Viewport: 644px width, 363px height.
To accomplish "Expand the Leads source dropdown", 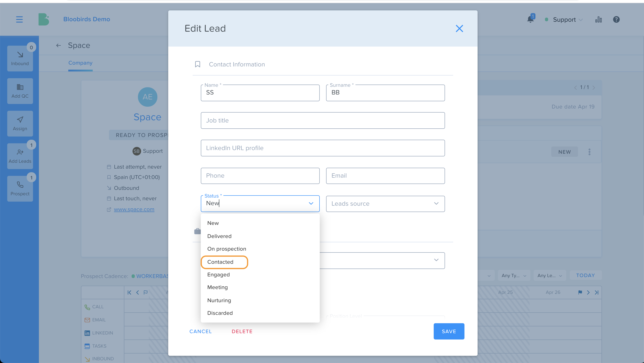I will tap(385, 204).
